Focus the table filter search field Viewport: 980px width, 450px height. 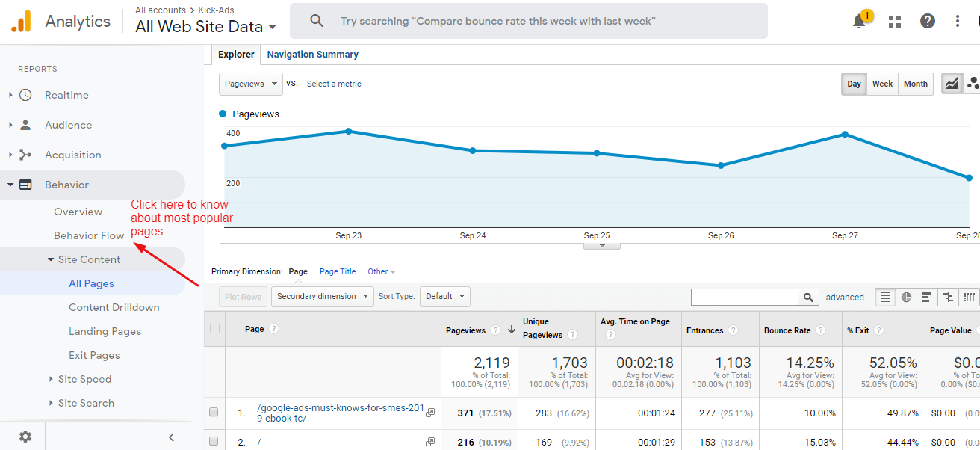[x=745, y=297]
